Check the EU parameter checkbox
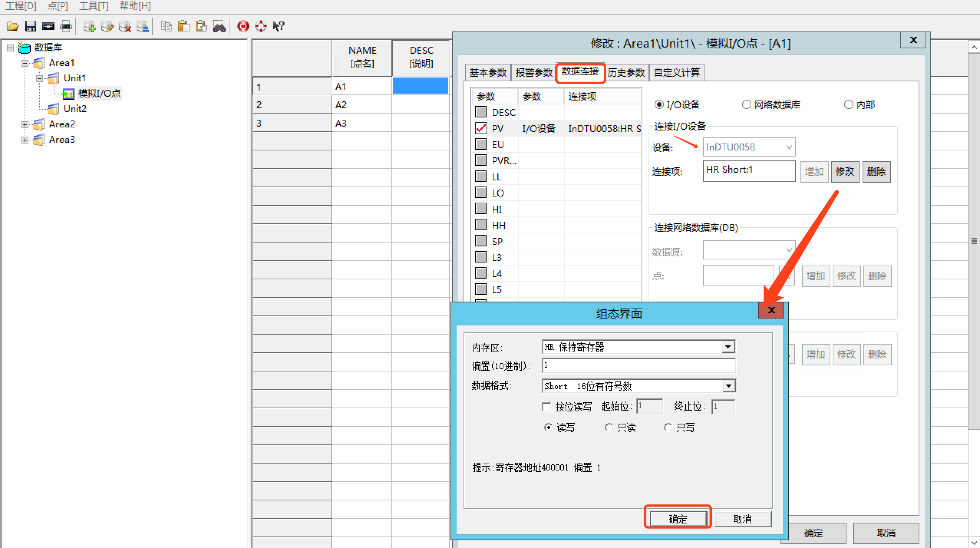The image size is (980, 548). click(x=481, y=144)
